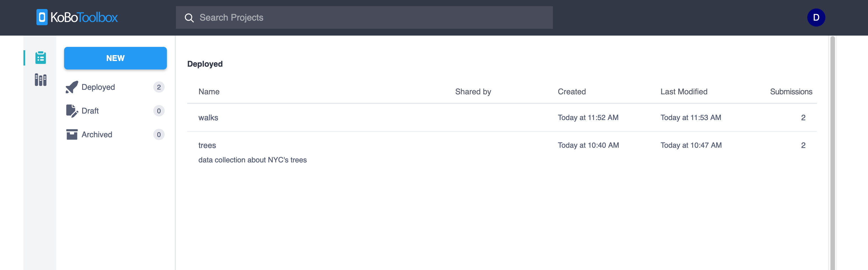Click the Deployed rocket icon
868x270 pixels.
click(x=72, y=87)
